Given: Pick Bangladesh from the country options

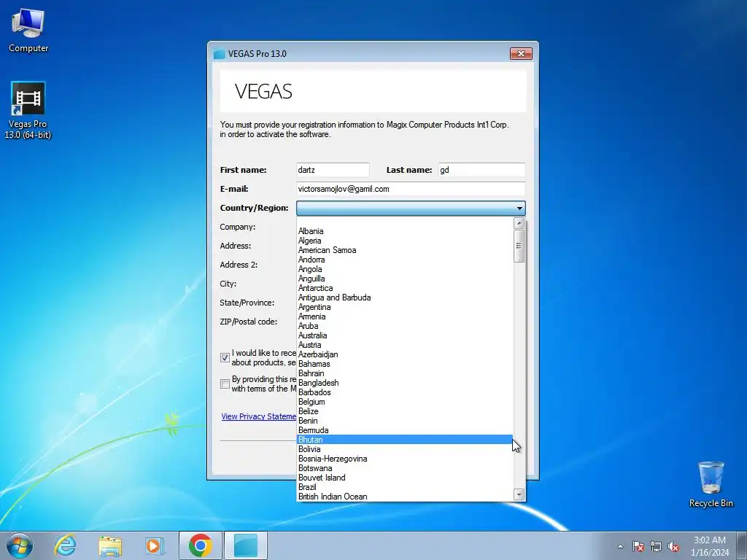Looking at the screenshot, I should 404,383.
